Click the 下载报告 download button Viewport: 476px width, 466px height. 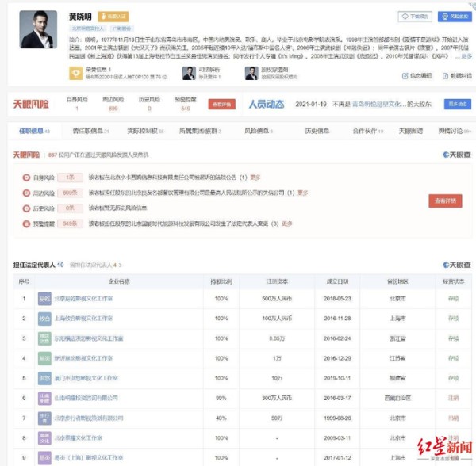[414, 16]
